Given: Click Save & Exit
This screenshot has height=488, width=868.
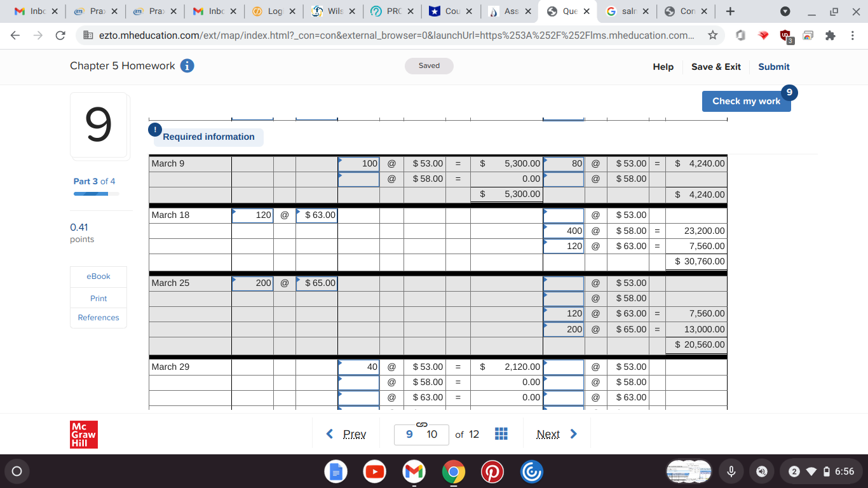Looking at the screenshot, I should [716, 67].
